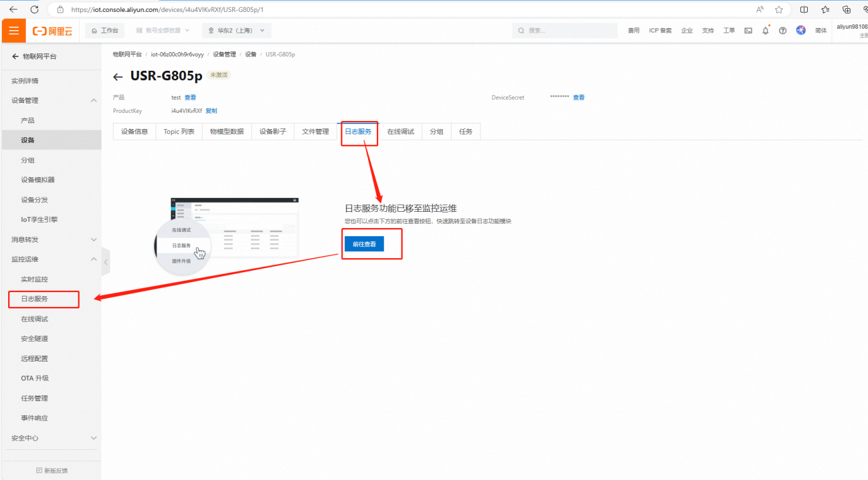View the DeviceSecret via 查看 link
Image resolution: width=868 pixels, height=480 pixels.
click(x=578, y=98)
